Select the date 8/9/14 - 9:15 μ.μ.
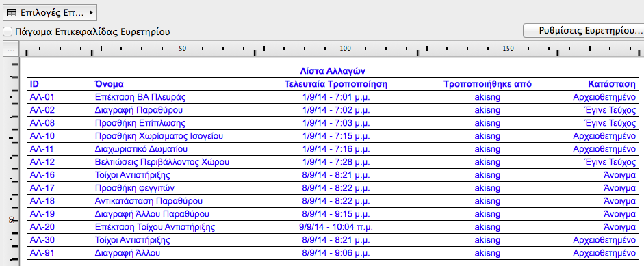 click(336, 214)
